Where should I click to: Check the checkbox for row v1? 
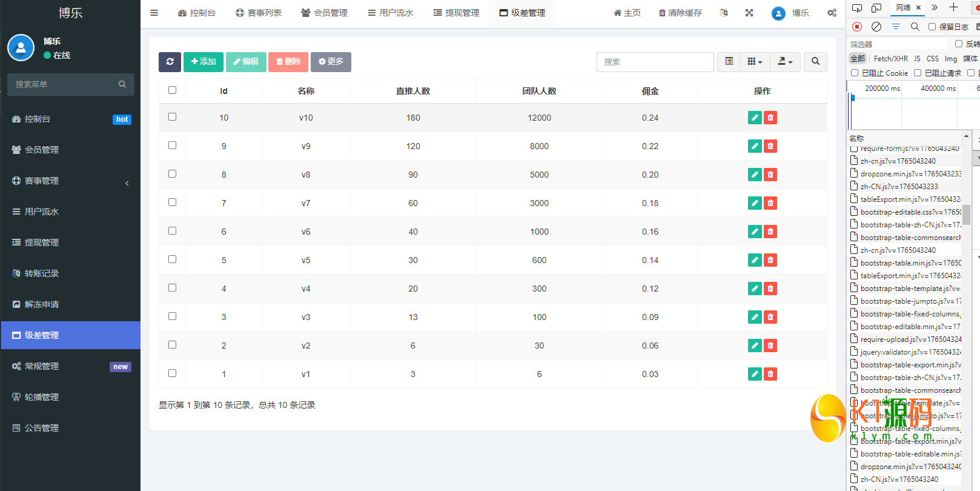tap(172, 373)
